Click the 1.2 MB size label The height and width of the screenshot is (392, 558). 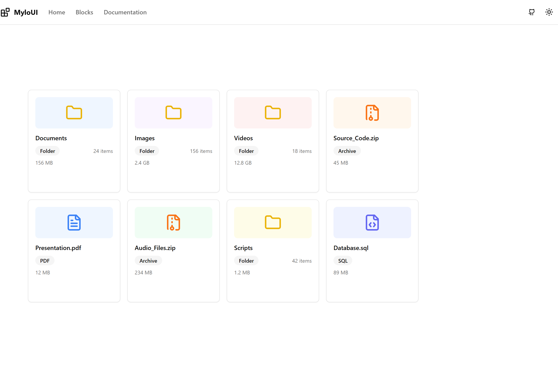coord(242,272)
